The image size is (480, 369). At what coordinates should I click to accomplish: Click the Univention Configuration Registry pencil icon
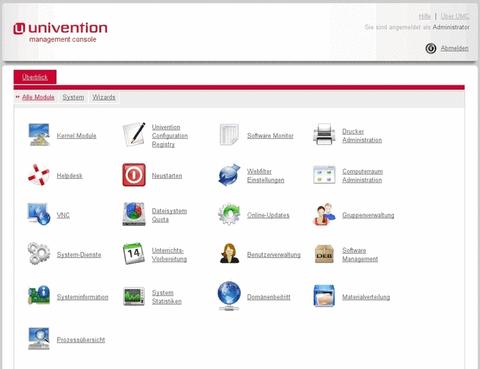pos(134,134)
